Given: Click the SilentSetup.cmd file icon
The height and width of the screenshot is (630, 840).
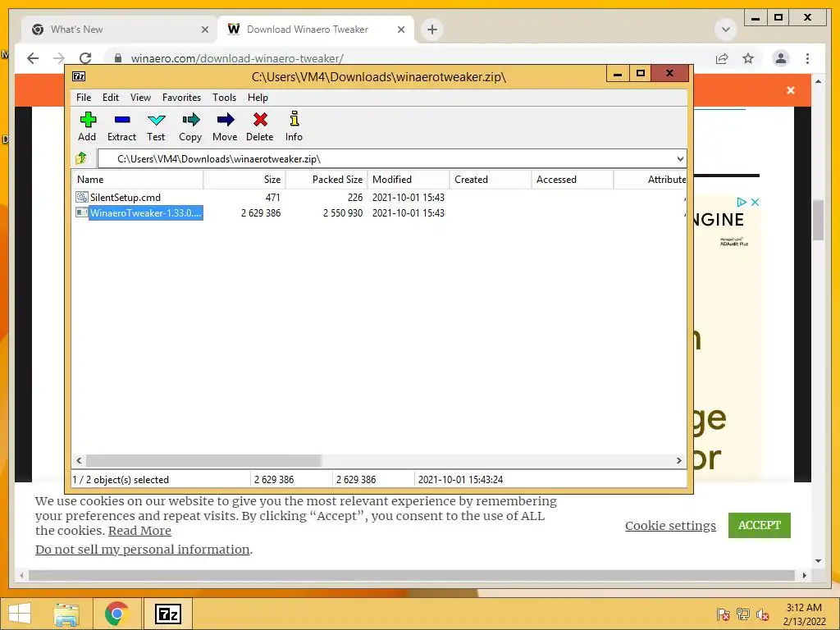Looking at the screenshot, I should [81, 197].
